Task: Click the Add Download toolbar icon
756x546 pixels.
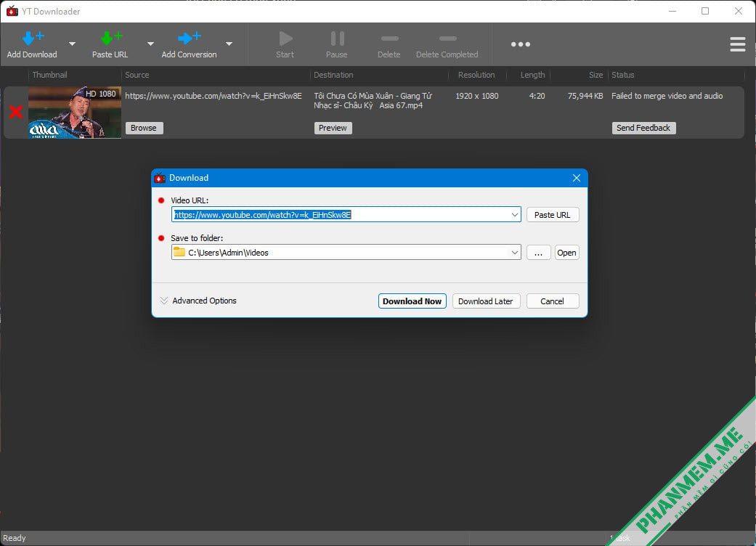Action: point(32,38)
